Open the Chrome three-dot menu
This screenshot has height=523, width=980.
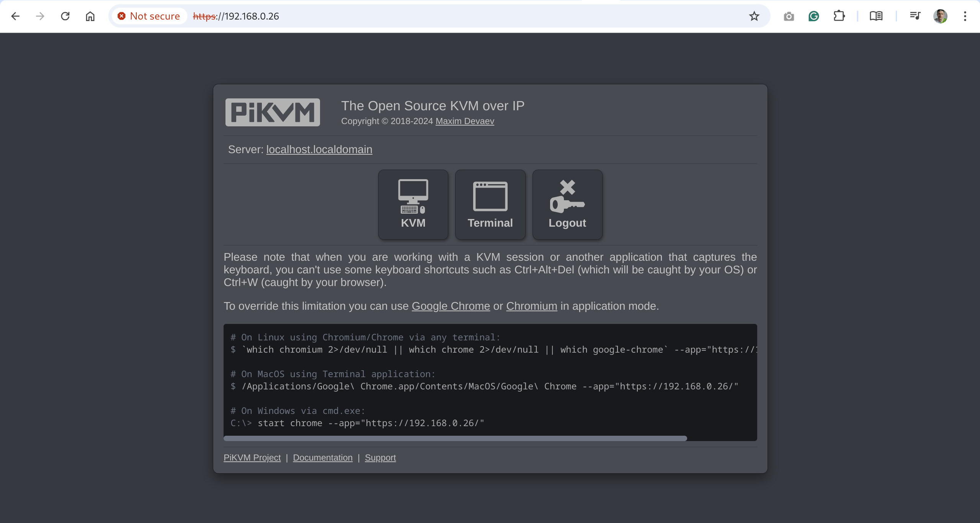pyautogui.click(x=965, y=16)
